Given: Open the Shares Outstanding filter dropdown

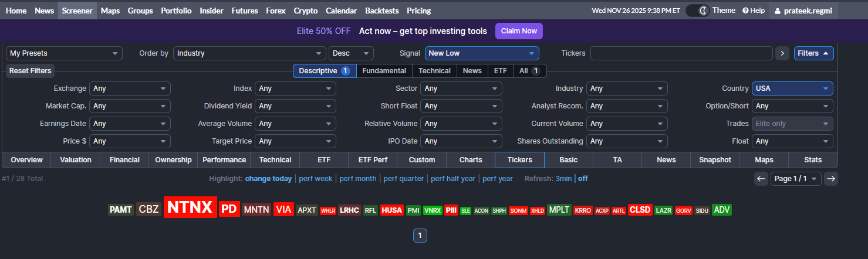Looking at the screenshot, I should [627, 141].
